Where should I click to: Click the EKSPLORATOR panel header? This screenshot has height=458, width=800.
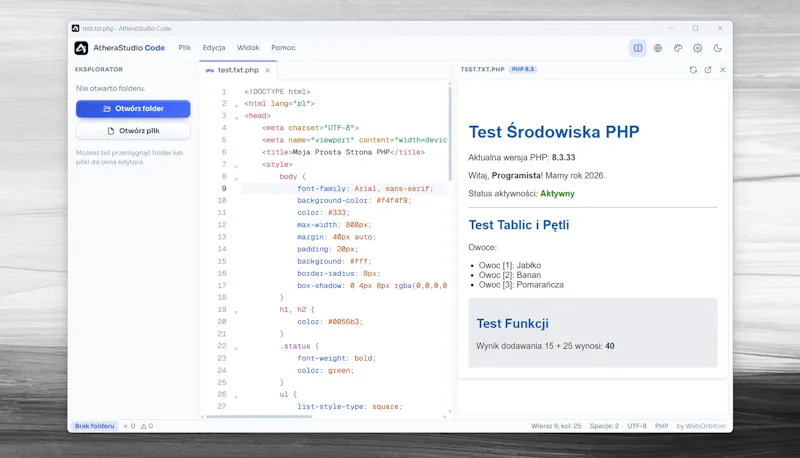pyautogui.click(x=99, y=69)
